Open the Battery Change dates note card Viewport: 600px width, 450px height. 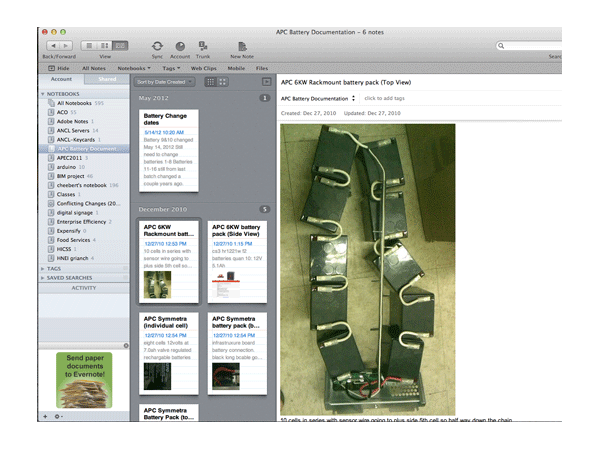pyautogui.click(x=169, y=150)
